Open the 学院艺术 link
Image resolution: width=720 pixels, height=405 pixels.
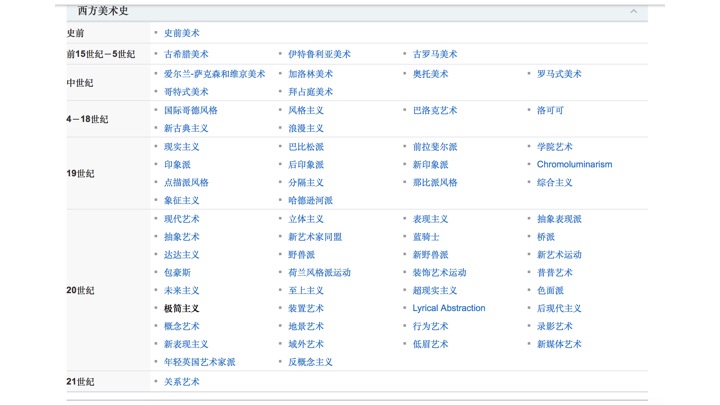[555, 147]
